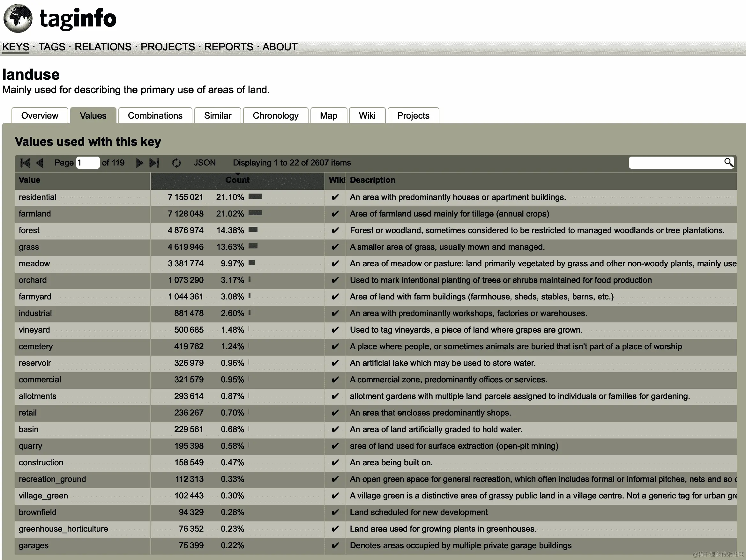Click the taginfo globe logo
Viewport: 746px width, 560px height.
pos(18,18)
